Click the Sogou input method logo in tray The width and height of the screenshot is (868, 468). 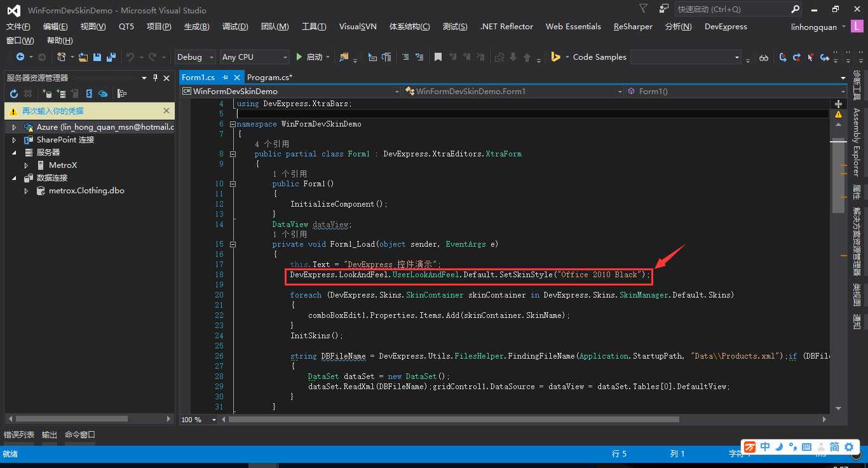pos(750,447)
